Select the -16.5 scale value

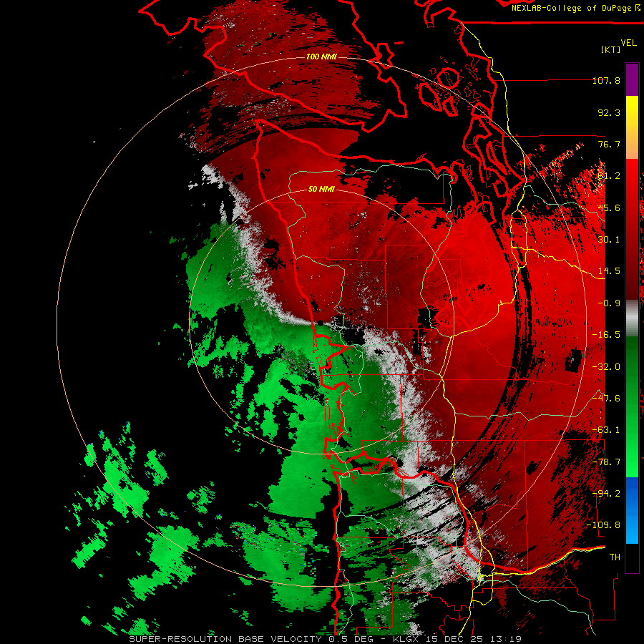[x=606, y=335]
